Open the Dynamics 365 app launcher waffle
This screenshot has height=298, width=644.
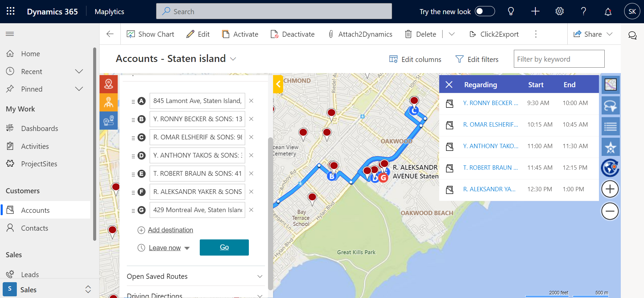(10, 11)
